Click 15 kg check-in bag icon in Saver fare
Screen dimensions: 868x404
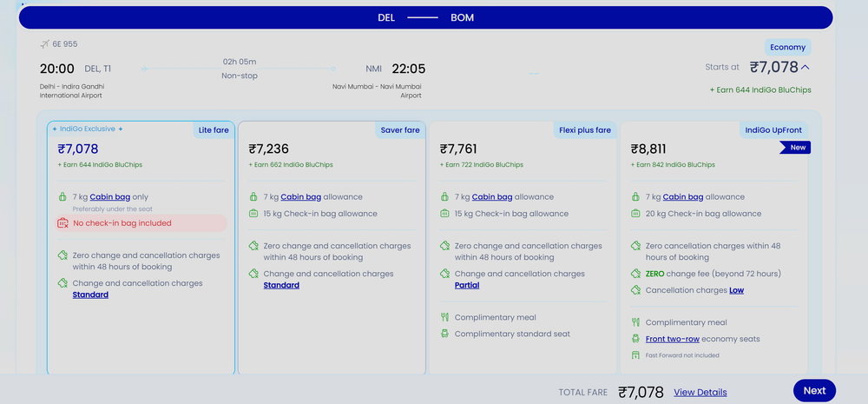[x=253, y=214]
